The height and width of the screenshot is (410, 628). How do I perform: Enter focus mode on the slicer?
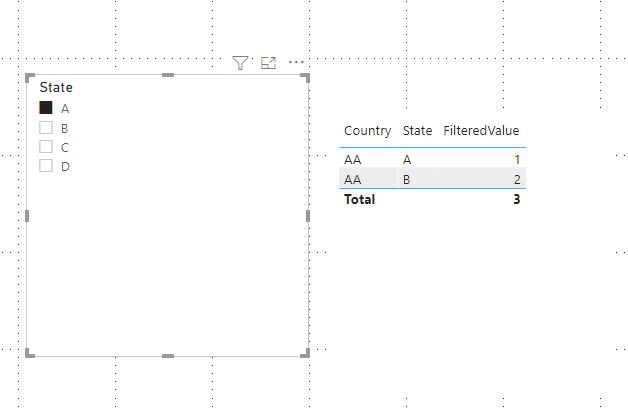tap(268, 63)
